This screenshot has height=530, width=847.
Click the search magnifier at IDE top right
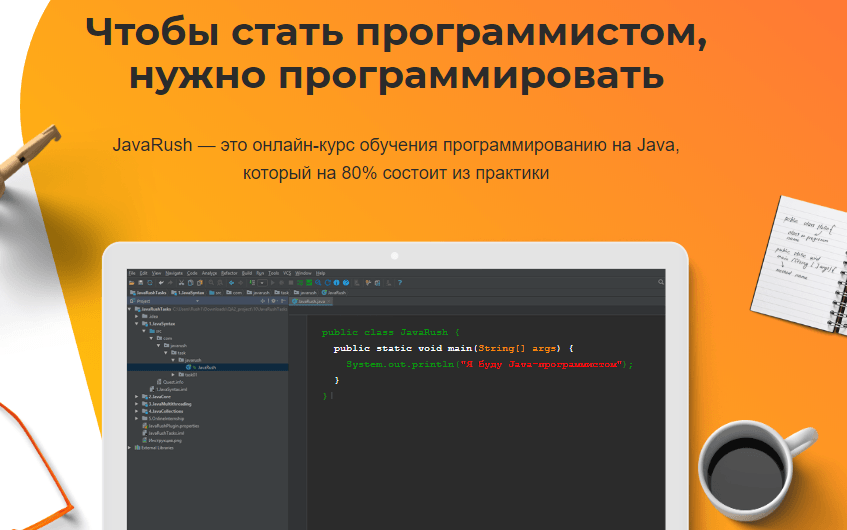pos(661,282)
